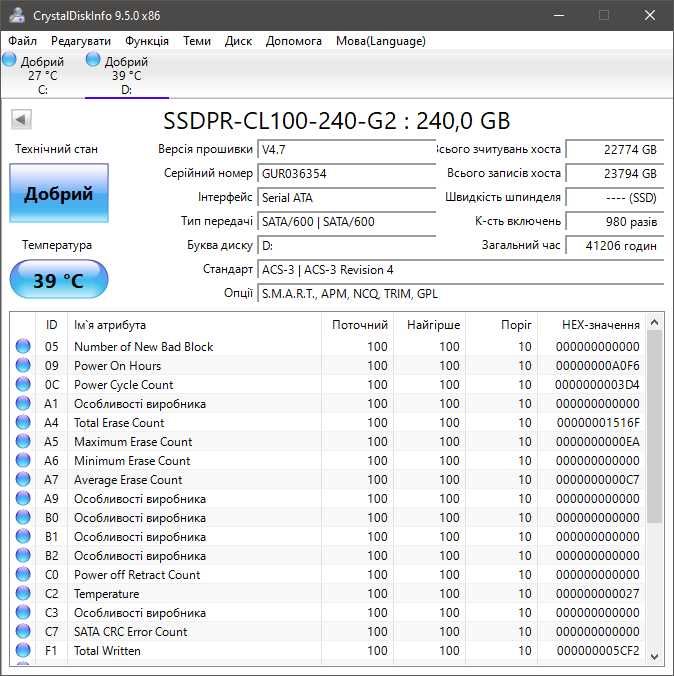Viewport: 674px width, 676px height.
Task: Open the Теми menu
Action: pos(197,41)
